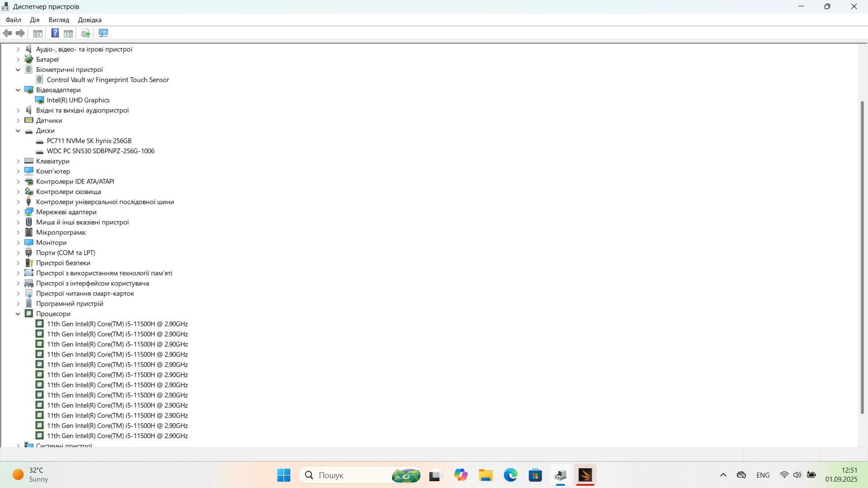This screenshot has height=488, width=868.
Task: Collapse the Диски node
Action: 18,131
